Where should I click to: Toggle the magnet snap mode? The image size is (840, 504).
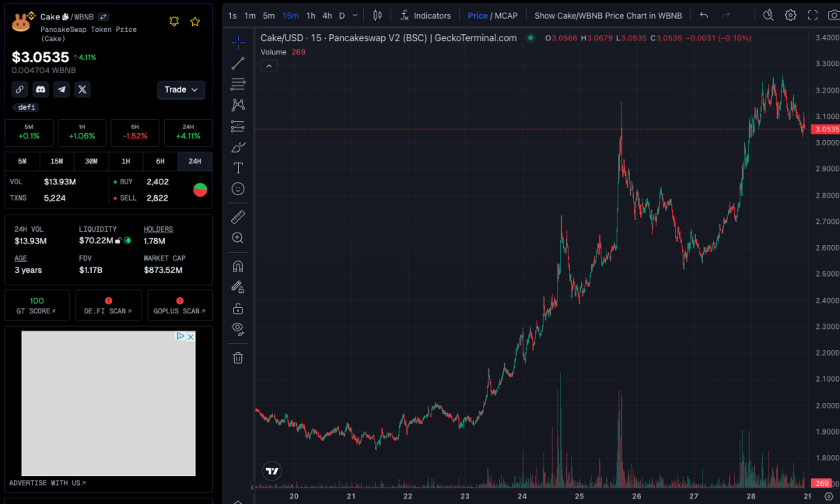coord(238,266)
